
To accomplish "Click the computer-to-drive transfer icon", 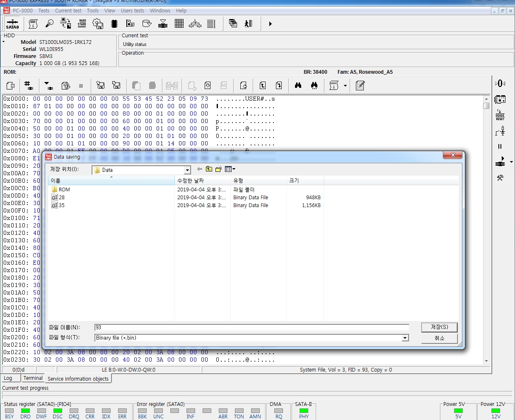I will [x=65, y=24].
